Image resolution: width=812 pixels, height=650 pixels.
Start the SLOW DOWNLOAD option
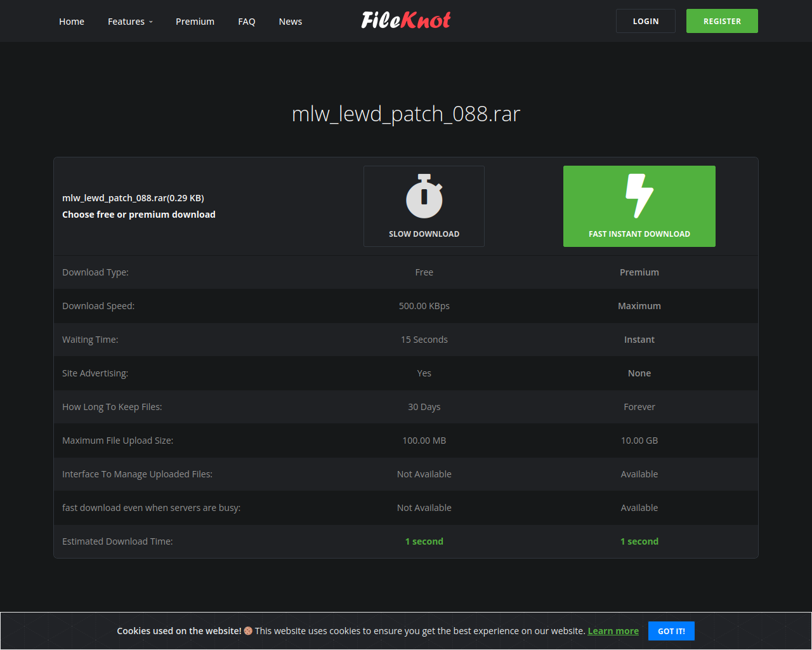click(x=424, y=206)
